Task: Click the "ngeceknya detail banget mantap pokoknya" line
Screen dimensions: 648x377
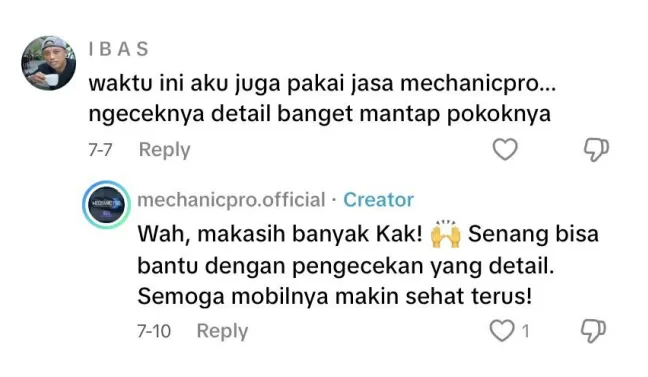Action: tap(319, 114)
